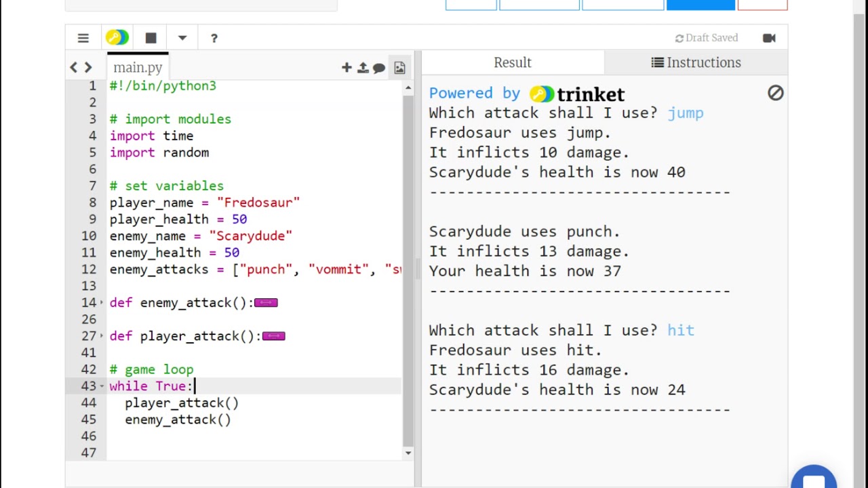Click the enemy_attack() call on line 45
This screenshot has width=868, height=488.
pyautogui.click(x=178, y=420)
